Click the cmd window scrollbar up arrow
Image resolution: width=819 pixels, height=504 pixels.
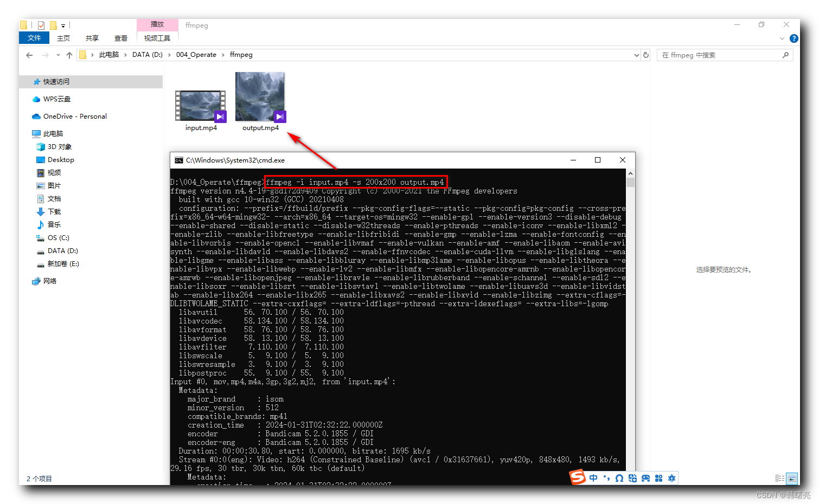[630, 173]
